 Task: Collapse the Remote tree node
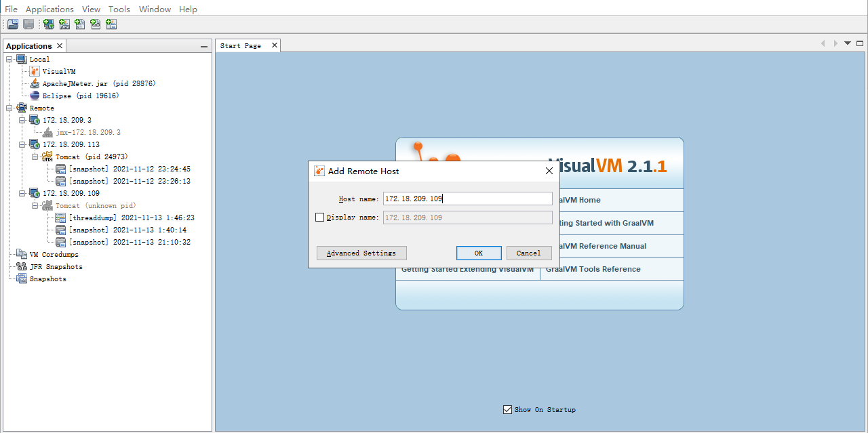tap(9, 108)
